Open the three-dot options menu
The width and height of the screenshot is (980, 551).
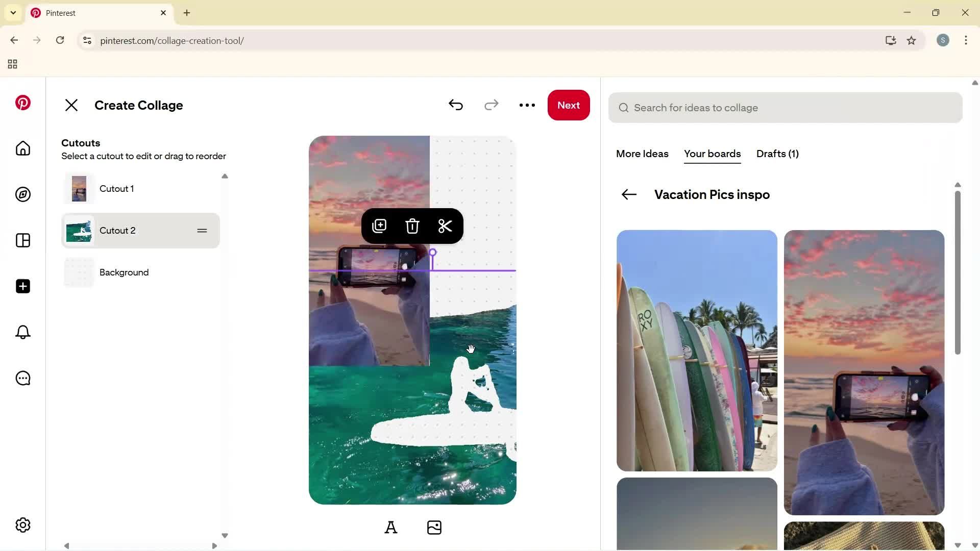pos(527,105)
